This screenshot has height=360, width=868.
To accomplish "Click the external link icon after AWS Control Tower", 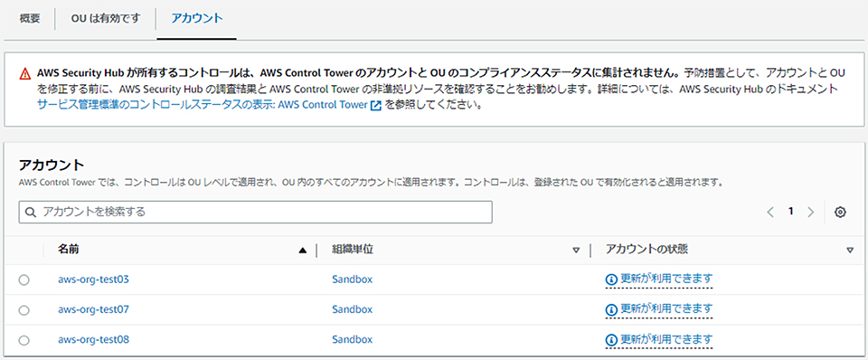I will 376,107.
